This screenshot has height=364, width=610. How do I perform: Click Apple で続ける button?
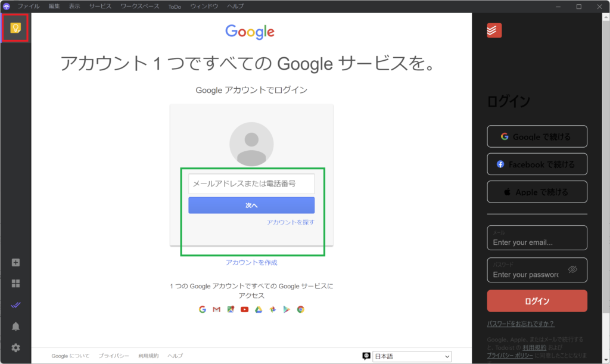[537, 192]
